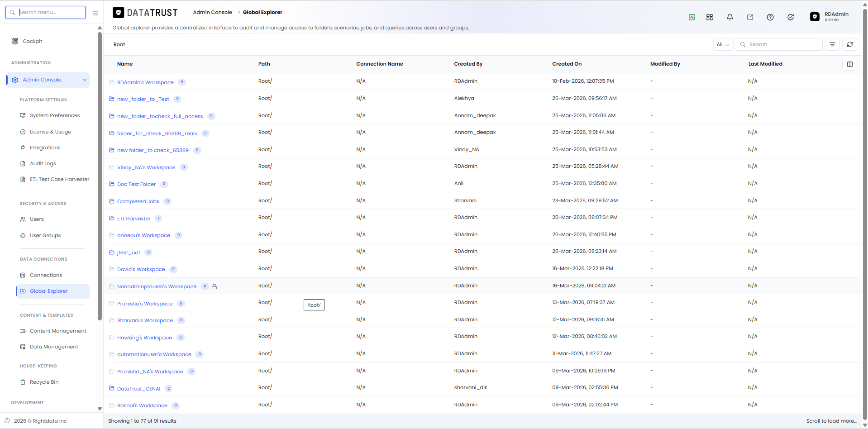Go to Users in sidebar
Viewport: 868px width, 429px height.
[37, 219]
